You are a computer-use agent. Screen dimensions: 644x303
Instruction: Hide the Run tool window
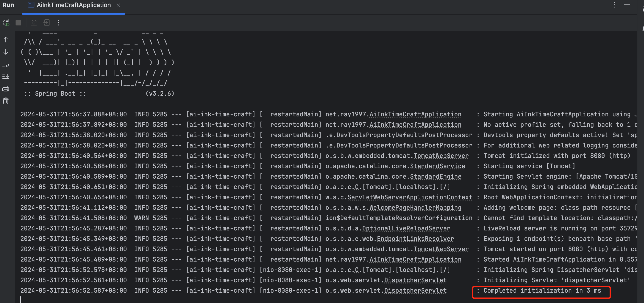point(627,5)
